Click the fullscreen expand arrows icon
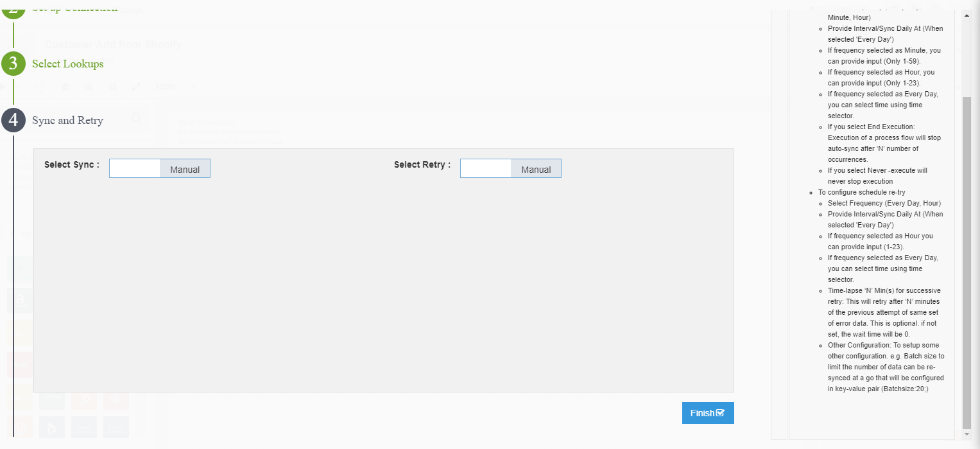980x449 pixels. 137,87
